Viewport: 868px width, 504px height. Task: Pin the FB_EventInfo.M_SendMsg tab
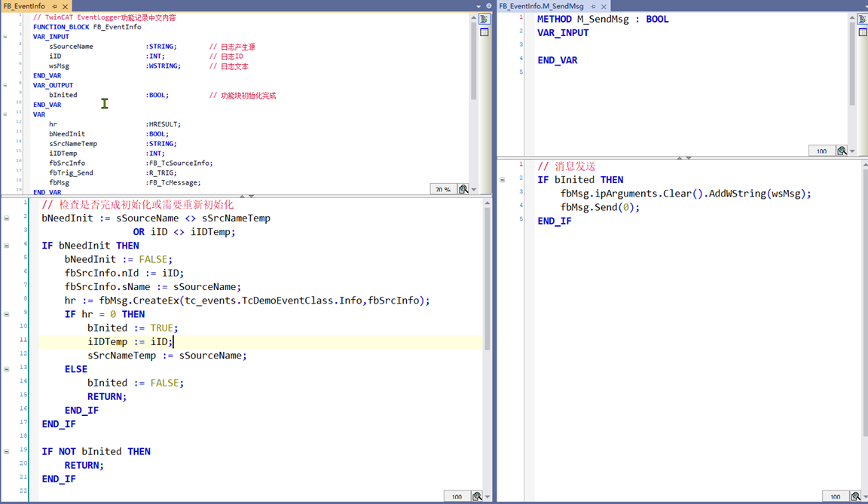point(592,6)
